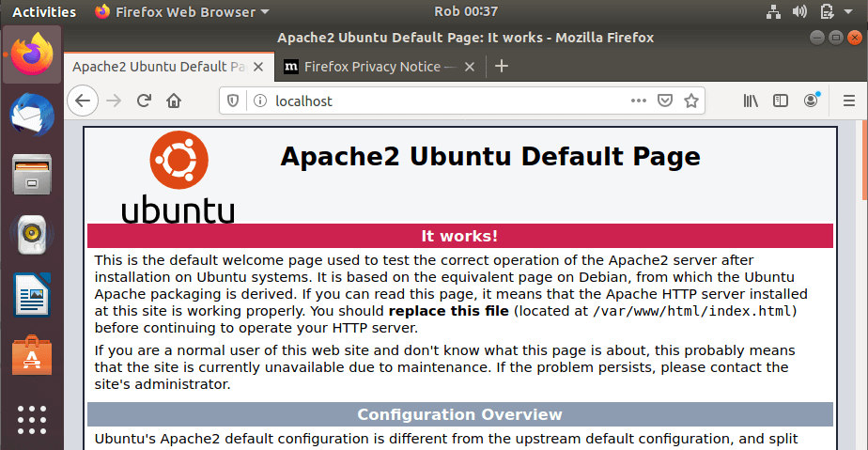This screenshot has width=868, height=450.
Task: Show Applications grid in dock
Action: point(32,420)
